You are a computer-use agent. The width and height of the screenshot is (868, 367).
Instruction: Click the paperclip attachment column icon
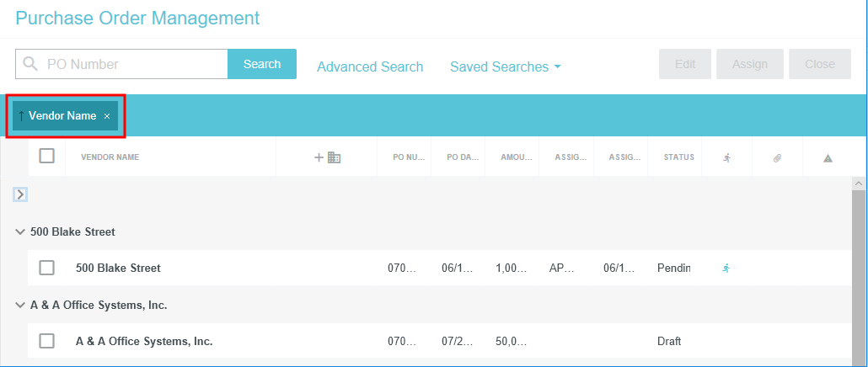coord(777,157)
